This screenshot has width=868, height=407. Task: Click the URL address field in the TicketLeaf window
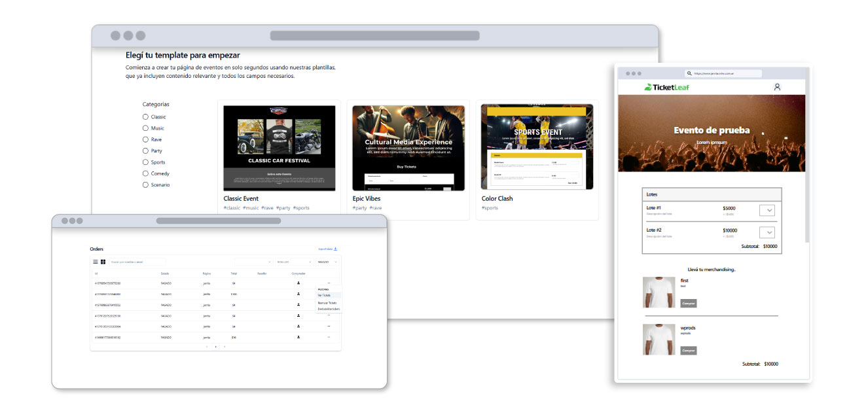(x=723, y=73)
